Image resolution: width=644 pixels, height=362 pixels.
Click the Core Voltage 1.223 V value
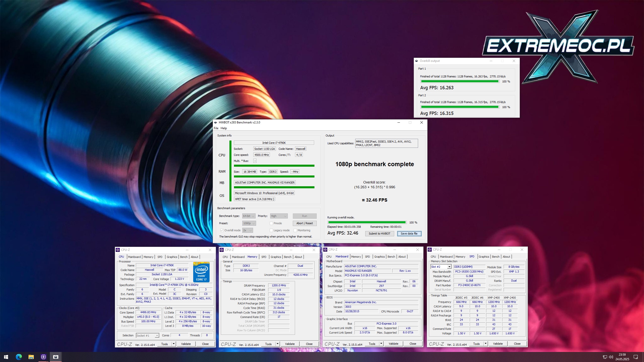[179, 279]
